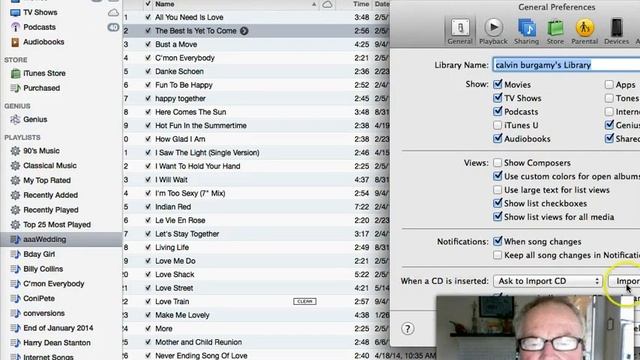Open the ConiPete playlist
This screenshot has width=640, height=360.
(x=39, y=298)
